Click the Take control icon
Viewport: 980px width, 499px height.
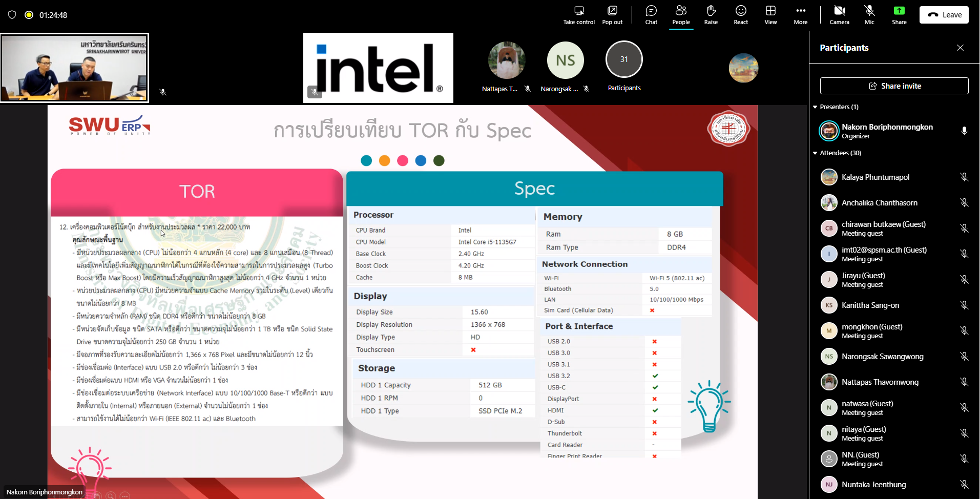click(x=579, y=11)
